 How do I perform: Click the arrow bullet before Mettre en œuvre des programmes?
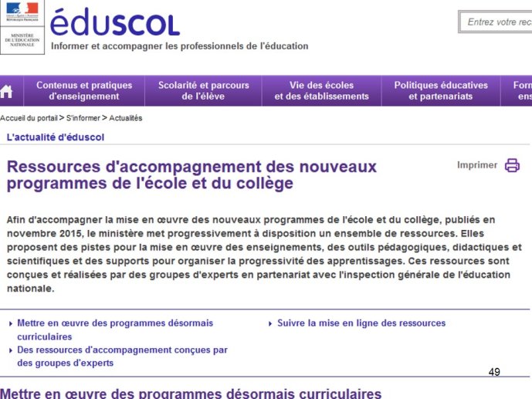point(11,324)
